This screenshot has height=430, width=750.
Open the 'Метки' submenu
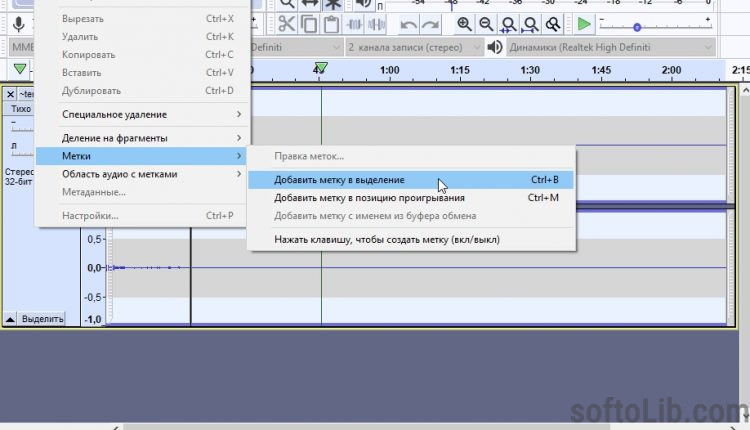(141, 156)
